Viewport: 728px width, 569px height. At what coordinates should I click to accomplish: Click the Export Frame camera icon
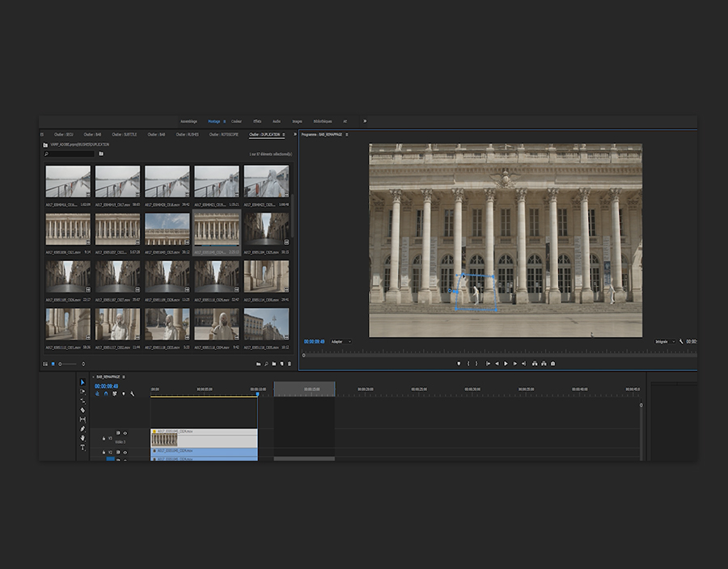coord(552,364)
